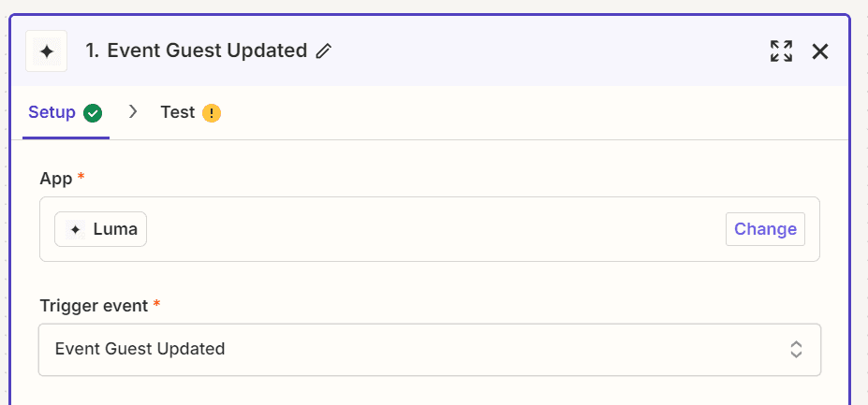Viewport: 868px width, 405px height.
Task: Open the Trigger event dropdown
Action: pos(430,350)
